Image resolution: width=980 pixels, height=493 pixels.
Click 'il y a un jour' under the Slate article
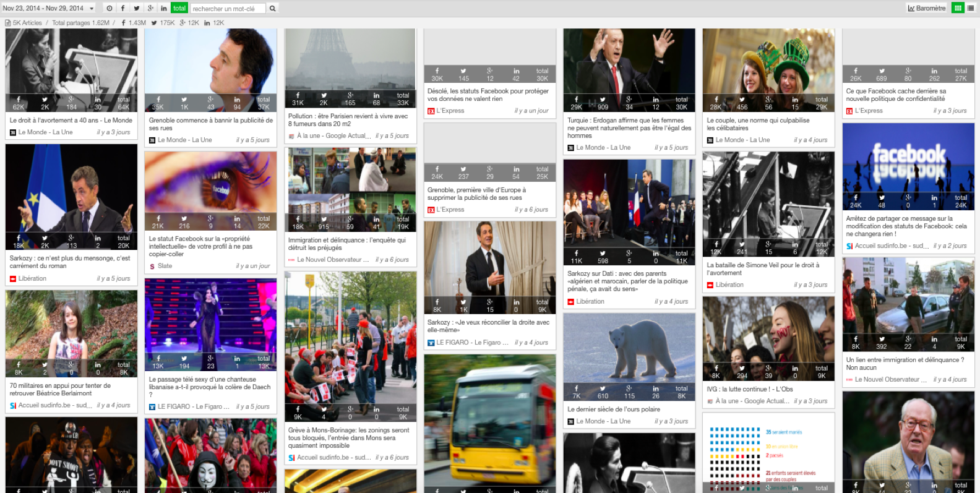point(253,267)
